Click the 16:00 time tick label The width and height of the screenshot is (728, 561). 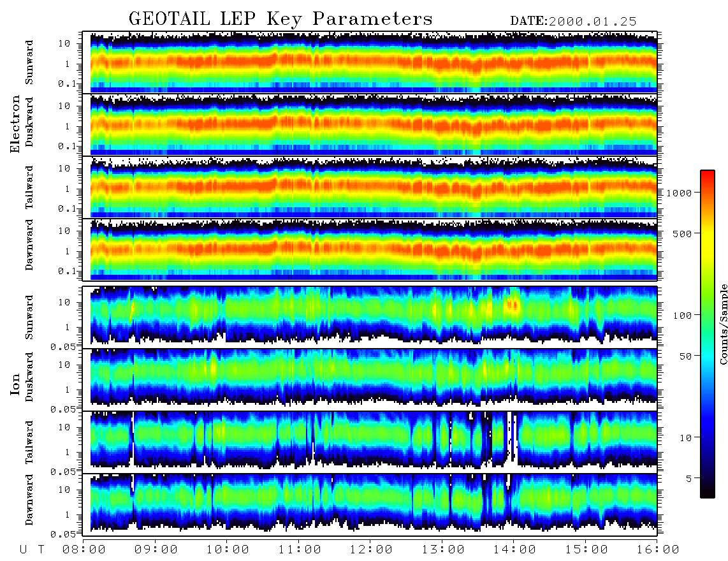658,550
